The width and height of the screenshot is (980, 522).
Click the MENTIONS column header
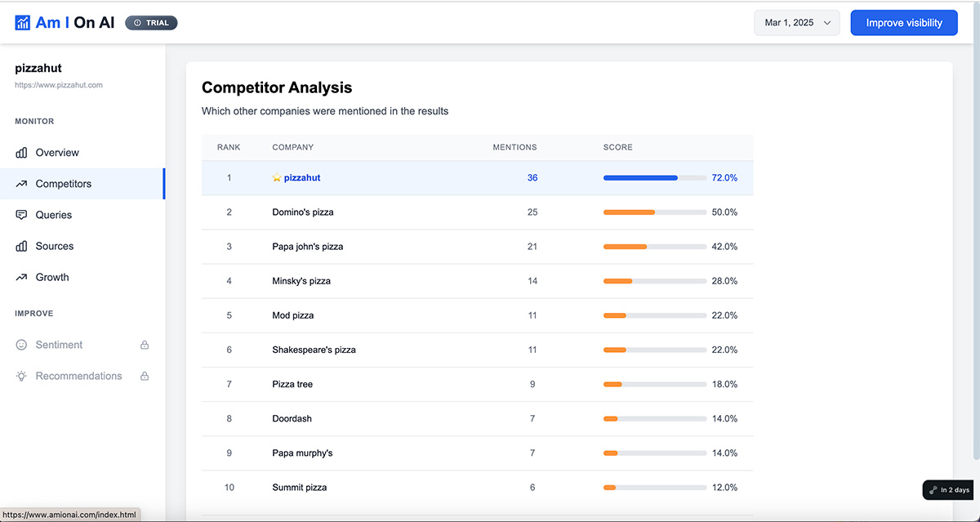(x=515, y=147)
